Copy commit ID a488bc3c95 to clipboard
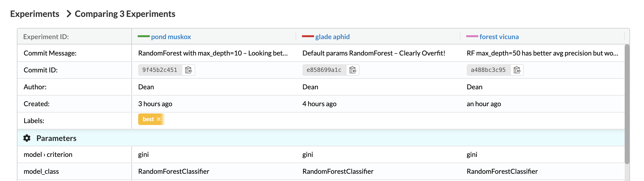644x181 pixels. (x=517, y=70)
